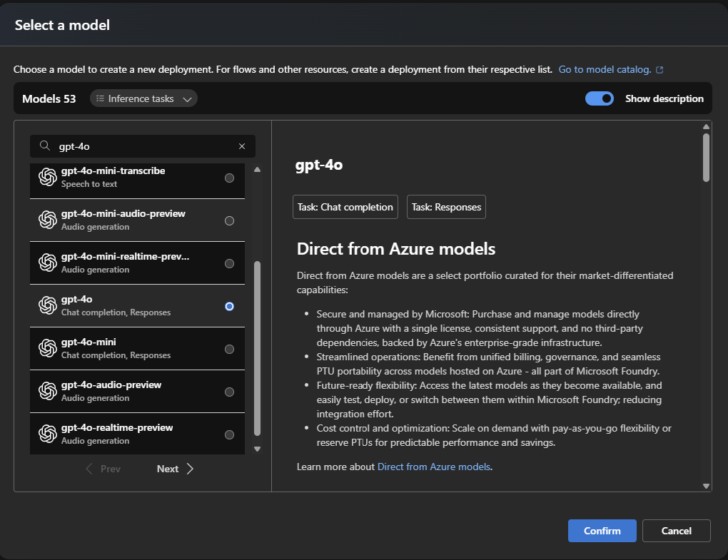Click the Task: Chat completion tag
The image size is (728, 560).
(345, 207)
